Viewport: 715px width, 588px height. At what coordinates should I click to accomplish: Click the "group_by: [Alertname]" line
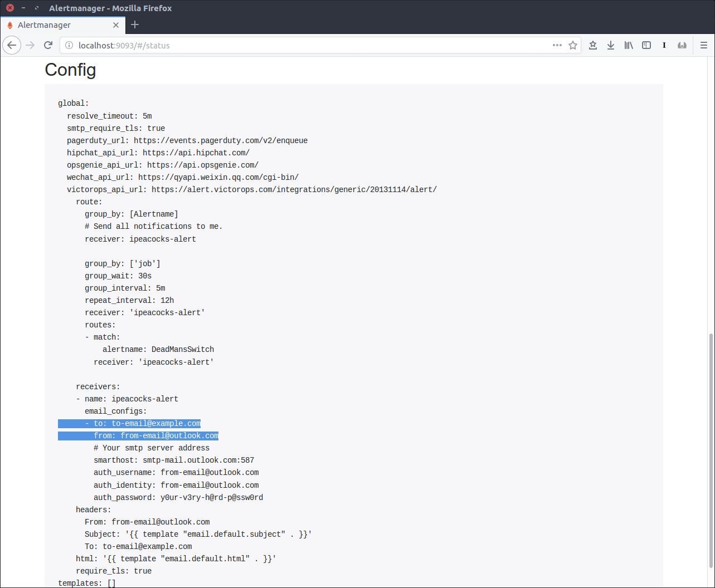pyautogui.click(x=132, y=214)
